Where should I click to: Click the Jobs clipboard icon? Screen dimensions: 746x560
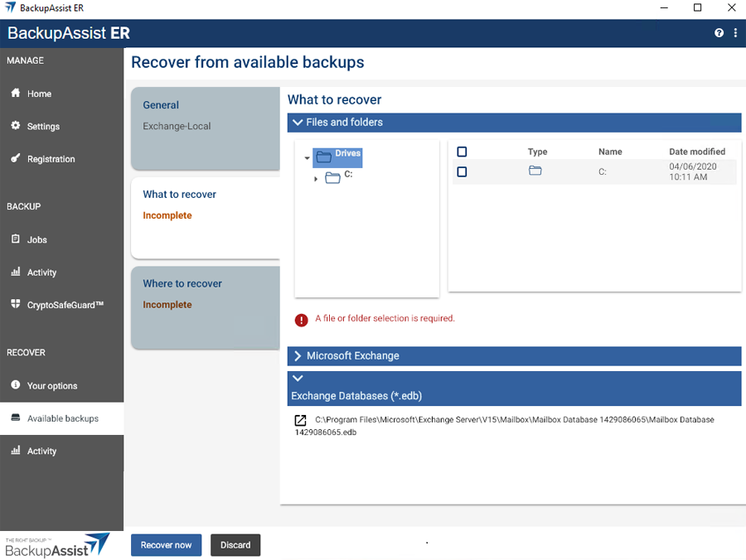pos(16,239)
